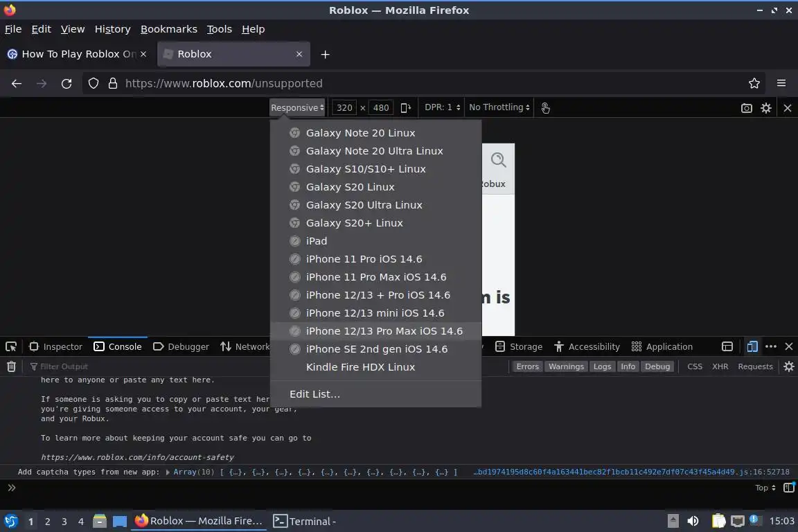The image size is (798, 532).
Task: Open the Network devtools tab
Action: tap(245, 346)
